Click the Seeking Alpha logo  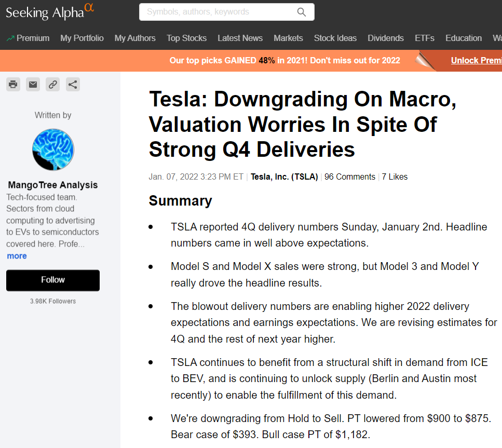(x=50, y=12)
